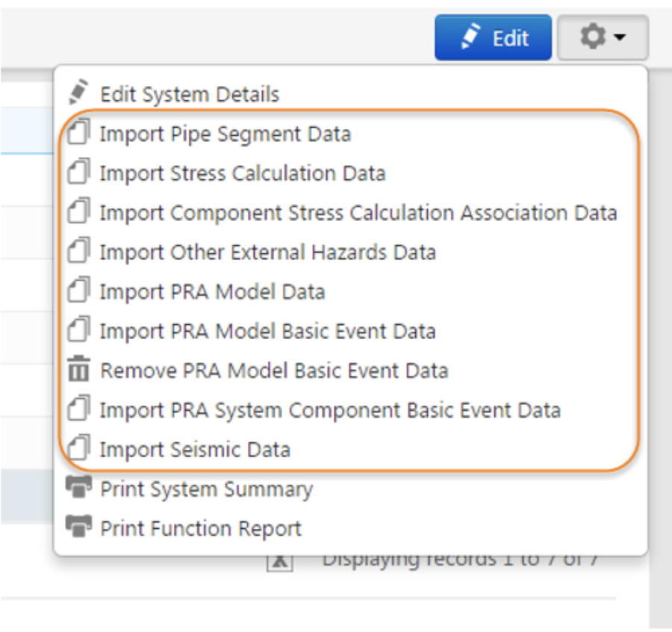Click the document icon beside Import Seismic Data
The image size is (672, 632).
pos(78,449)
